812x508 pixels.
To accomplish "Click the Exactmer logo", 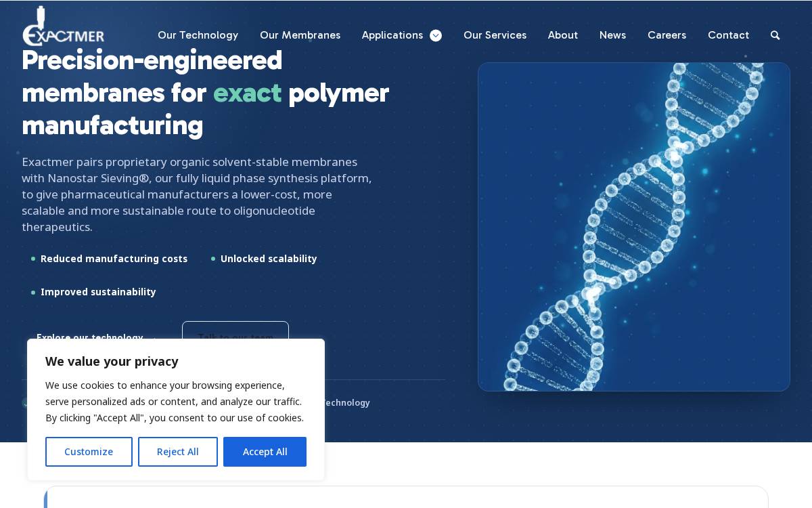I will click(x=63, y=26).
